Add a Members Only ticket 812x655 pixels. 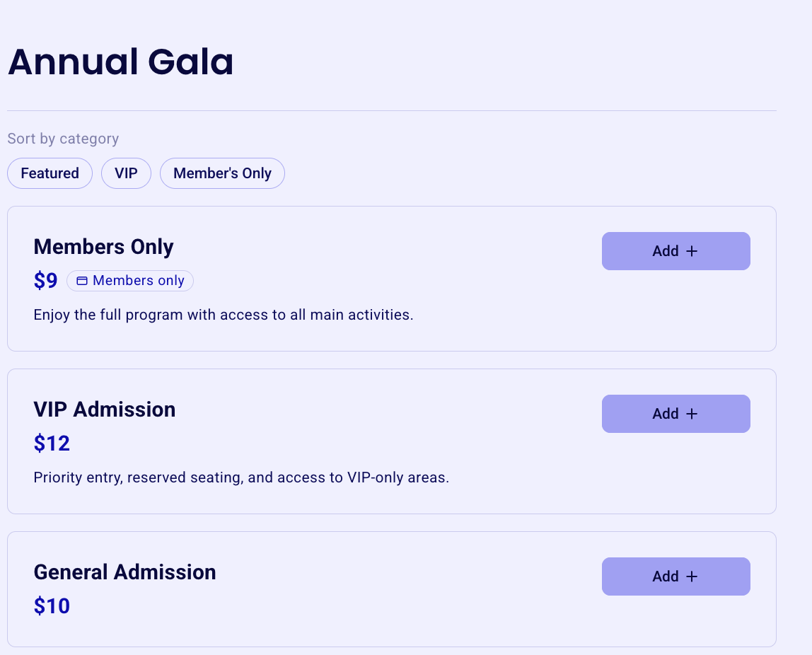675,251
